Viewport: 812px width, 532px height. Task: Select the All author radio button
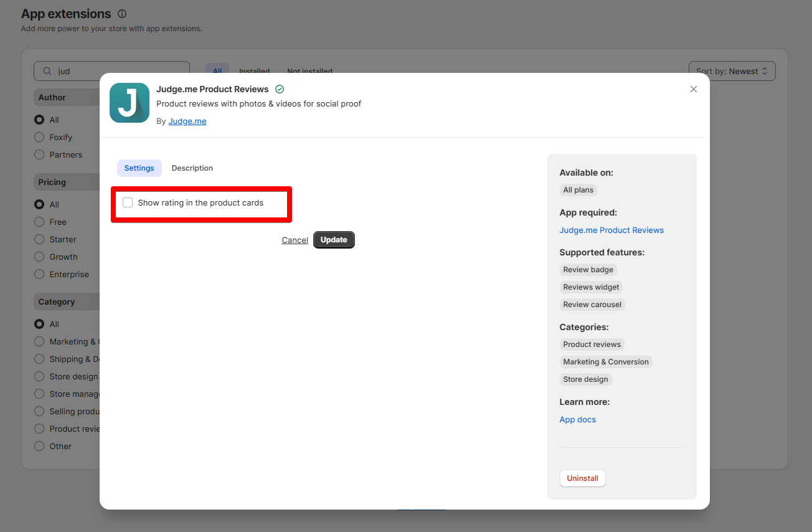click(x=39, y=120)
